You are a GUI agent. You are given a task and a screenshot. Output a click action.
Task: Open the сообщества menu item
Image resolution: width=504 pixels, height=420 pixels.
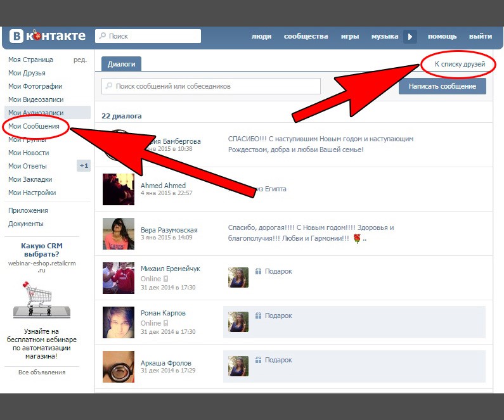point(306,36)
